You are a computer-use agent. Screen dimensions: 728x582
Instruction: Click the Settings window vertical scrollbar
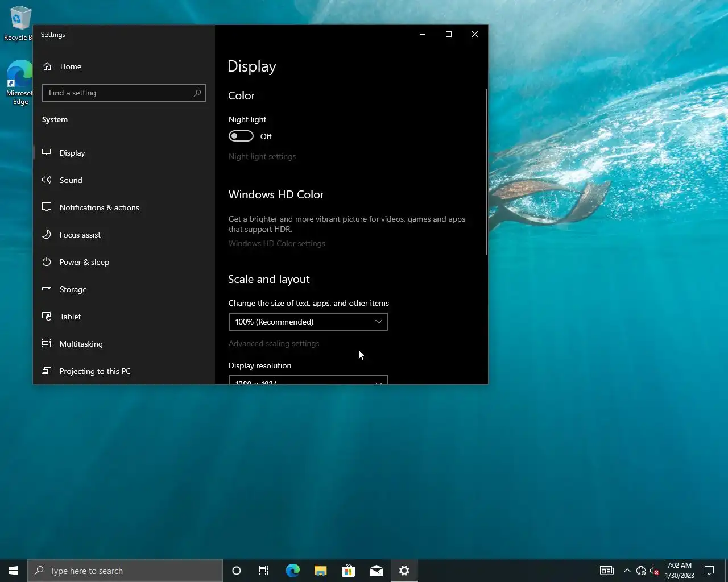coord(486,172)
